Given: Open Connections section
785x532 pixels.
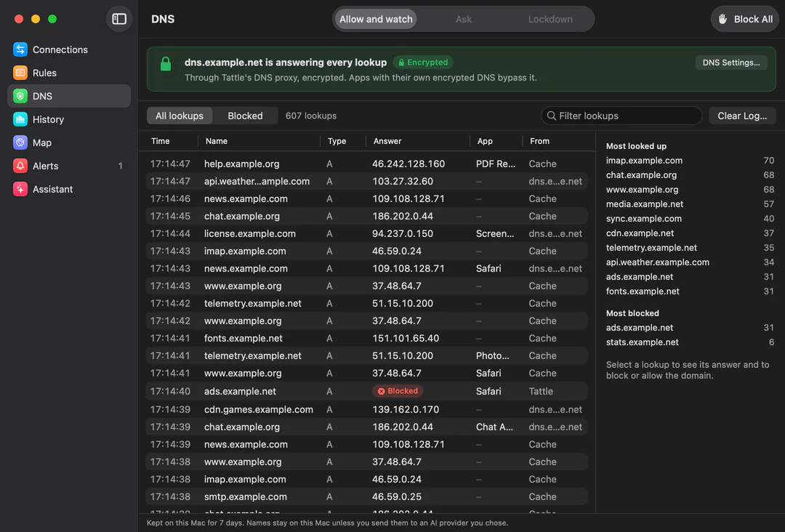Looking at the screenshot, I should (x=69, y=49).
